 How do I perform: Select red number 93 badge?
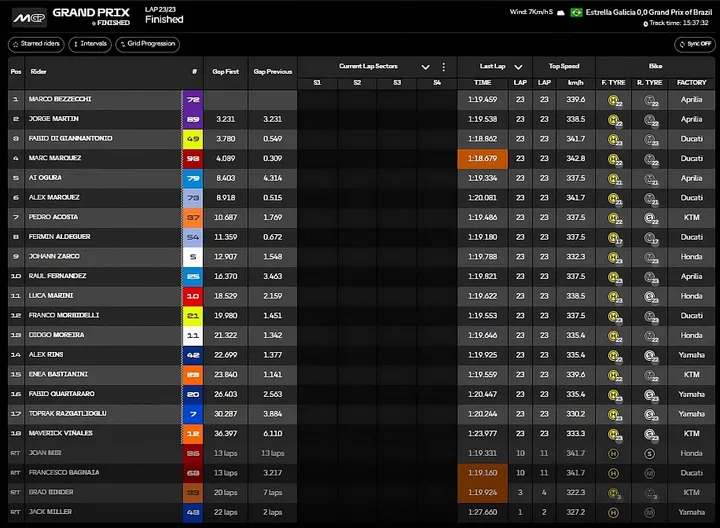[x=193, y=159]
